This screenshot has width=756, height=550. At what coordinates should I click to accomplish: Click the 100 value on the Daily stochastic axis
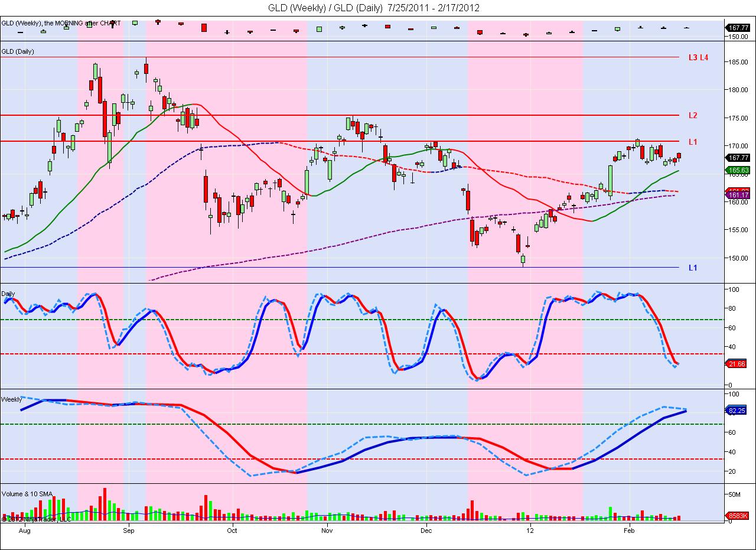coord(735,289)
